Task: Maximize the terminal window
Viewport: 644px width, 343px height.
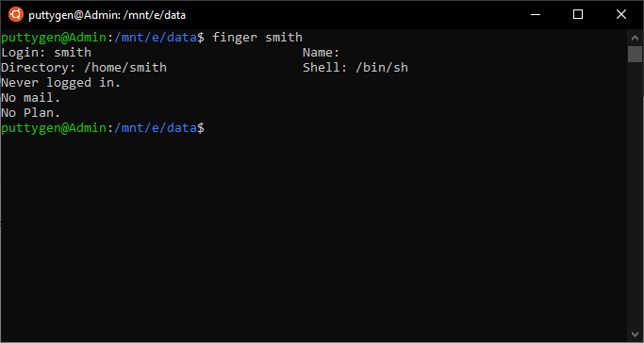Action: [578, 15]
